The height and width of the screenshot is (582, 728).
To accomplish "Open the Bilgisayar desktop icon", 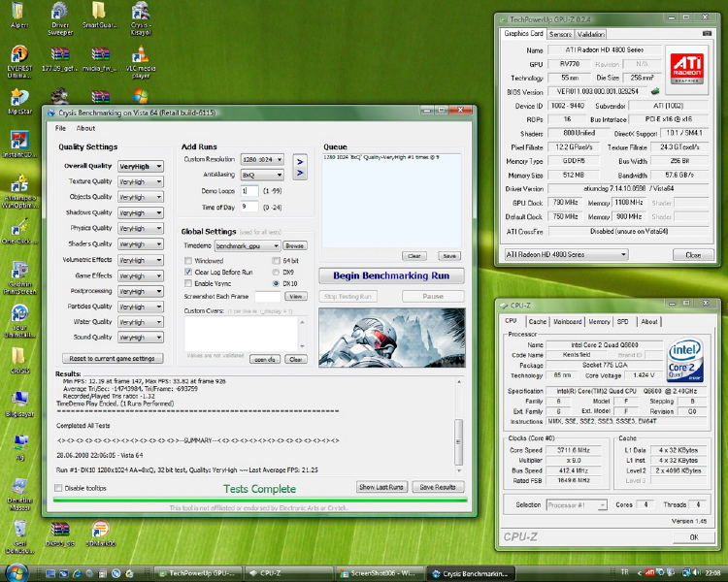I will [x=19, y=404].
